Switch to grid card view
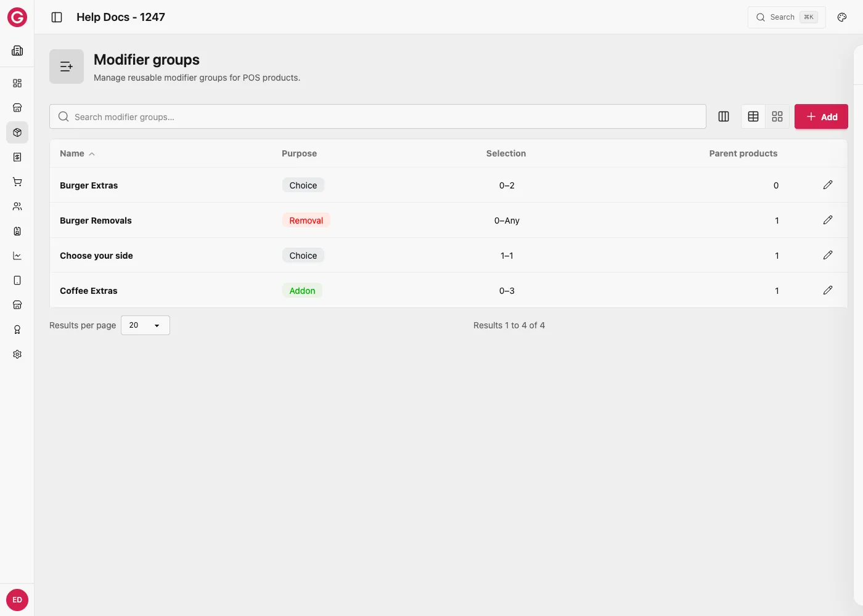Viewport: 863px width, 616px height. pos(777,116)
